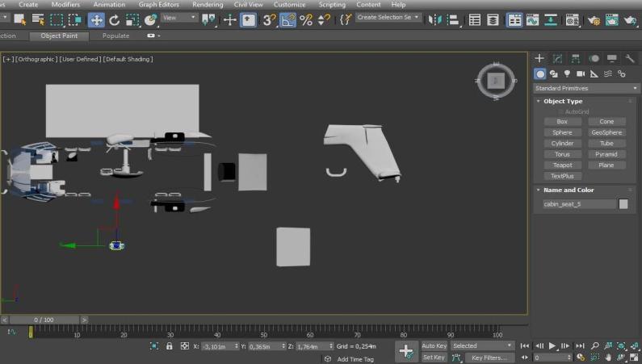Toggle Angle Snap

[287, 20]
